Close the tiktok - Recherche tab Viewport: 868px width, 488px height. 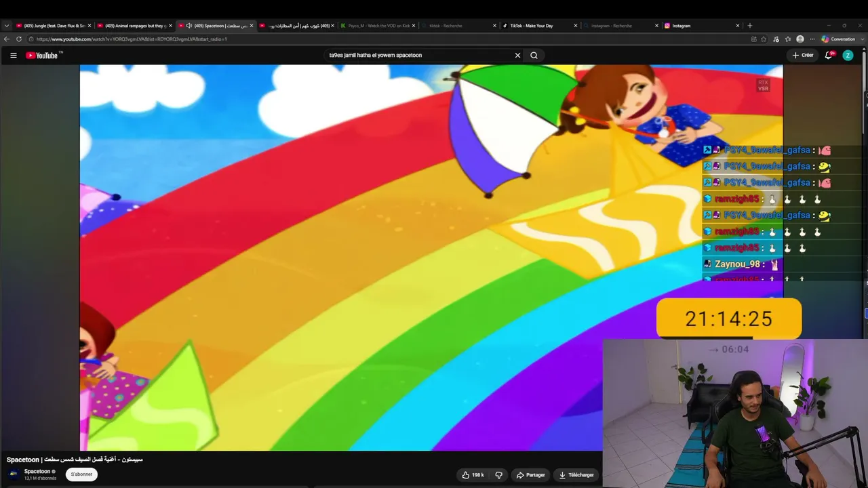pyautogui.click(x=494, y=26)
